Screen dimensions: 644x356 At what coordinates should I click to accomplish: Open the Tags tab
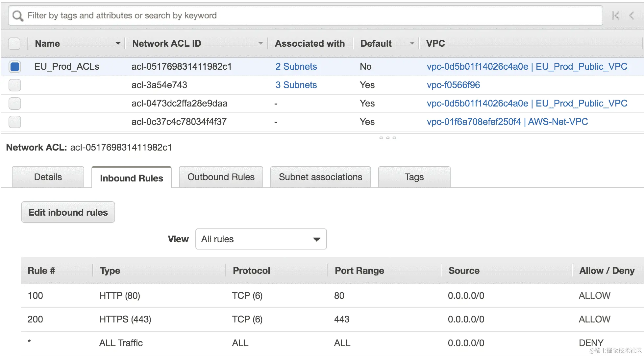pyautogui.click(x=414, y=177)
